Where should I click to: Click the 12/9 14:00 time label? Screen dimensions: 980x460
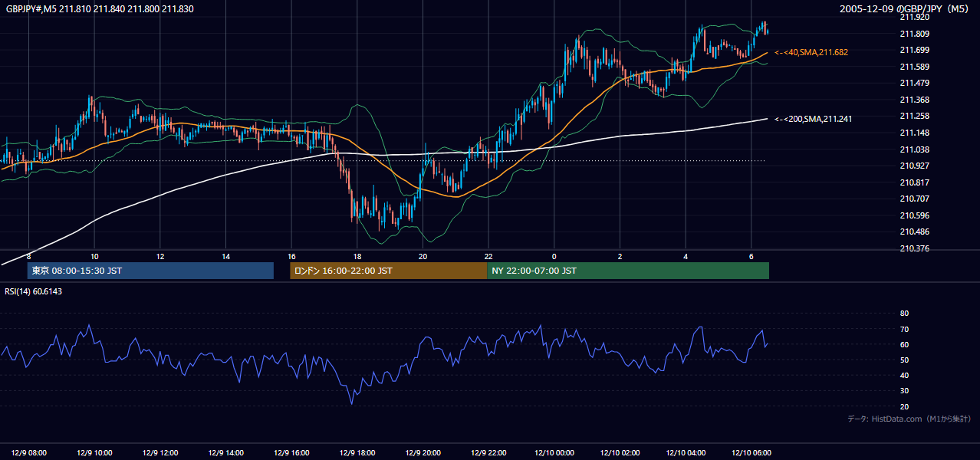tap(225, 452)
